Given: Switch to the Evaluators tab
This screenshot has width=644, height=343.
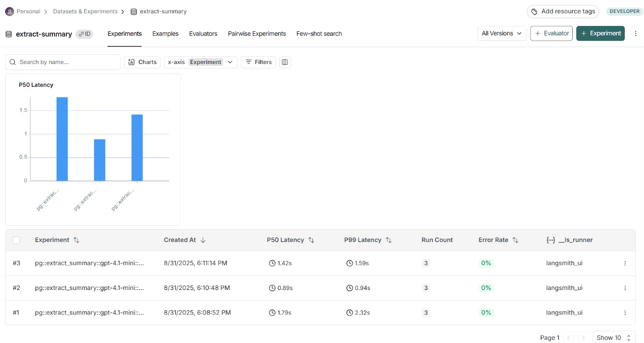Looking at the screenshot, I should (x=203, y=34).
